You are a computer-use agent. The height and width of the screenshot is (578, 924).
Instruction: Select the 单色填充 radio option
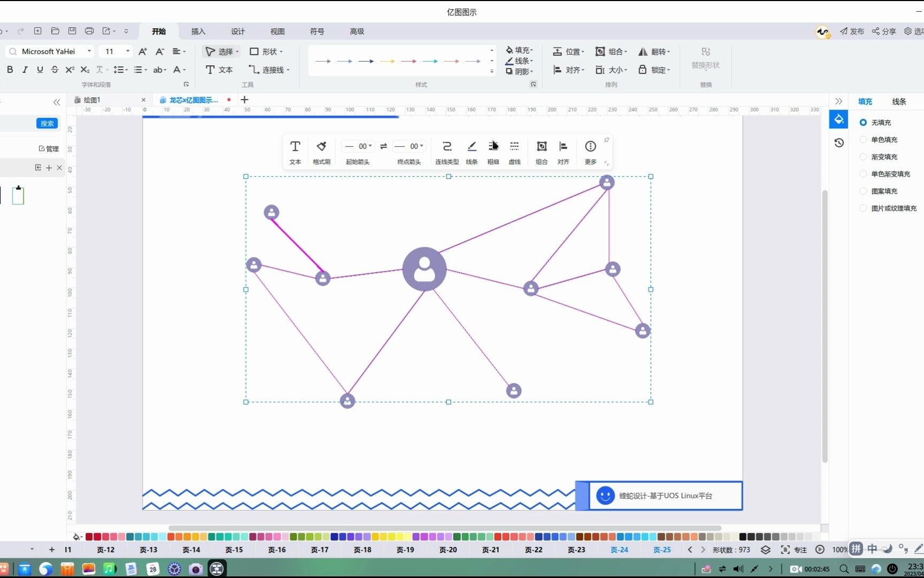(x=863, y=140)
